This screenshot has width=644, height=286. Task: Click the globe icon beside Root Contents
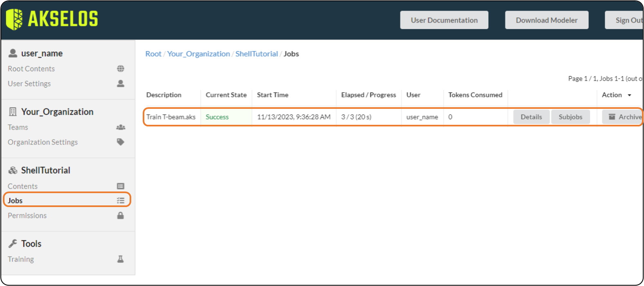[x=121, y=69]
